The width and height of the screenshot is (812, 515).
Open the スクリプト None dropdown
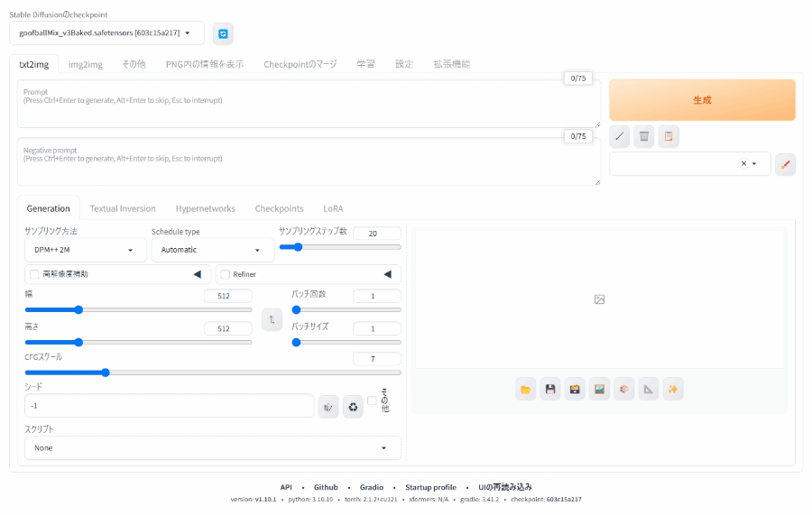pos(213,448)
